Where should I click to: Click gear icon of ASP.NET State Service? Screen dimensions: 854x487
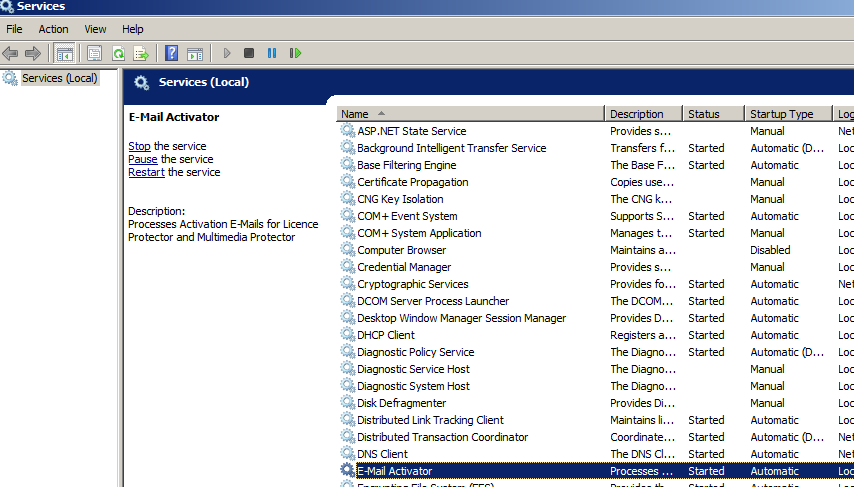[x=347, y=130]
